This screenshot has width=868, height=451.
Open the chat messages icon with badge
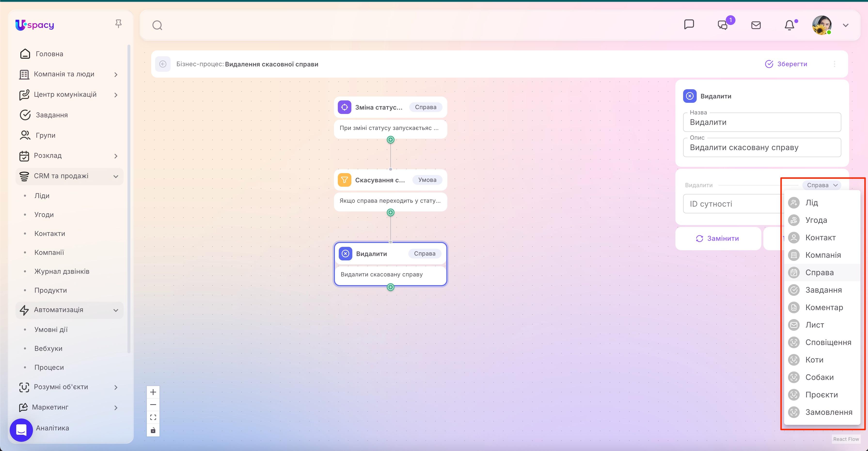(x=722, y=25)
